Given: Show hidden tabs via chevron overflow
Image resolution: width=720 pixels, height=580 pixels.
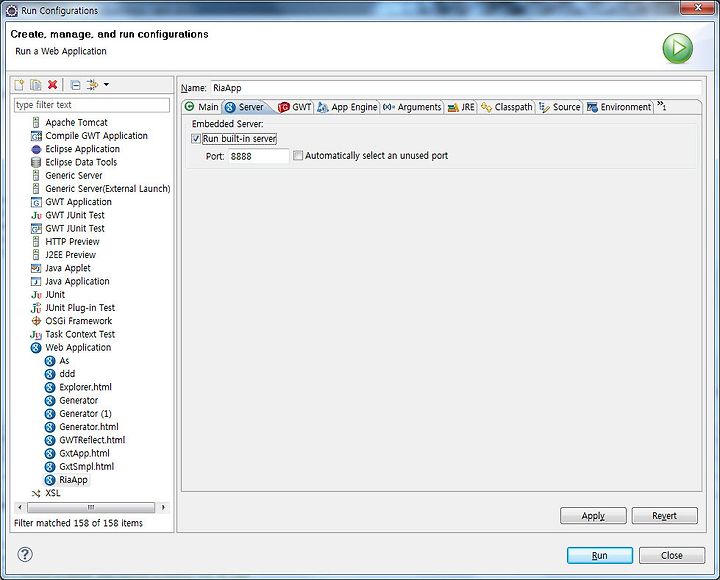Looking at the screenshot, I should (x=661, y=106).
